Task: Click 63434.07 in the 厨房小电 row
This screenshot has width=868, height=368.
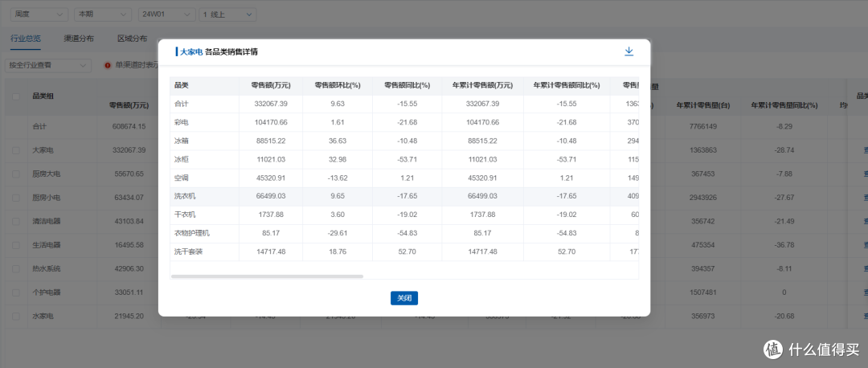Action: [x=128, y=198]
